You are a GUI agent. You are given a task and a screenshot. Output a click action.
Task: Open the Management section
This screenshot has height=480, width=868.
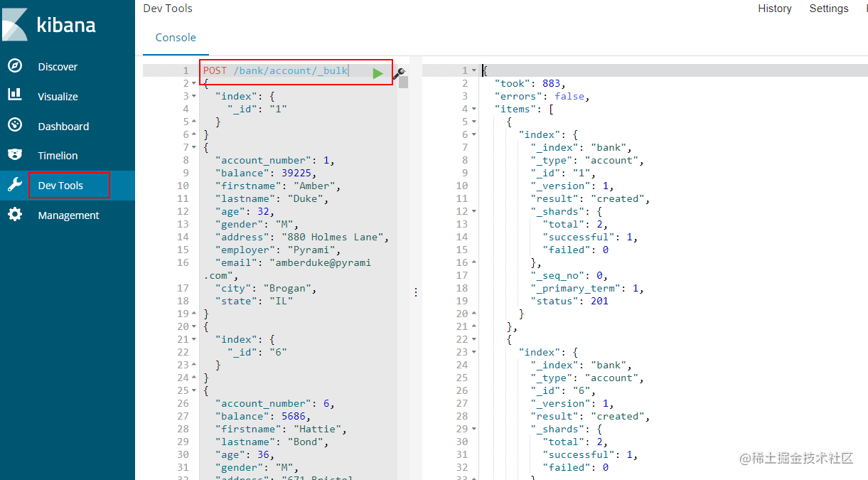pyautogui.click(x=69, y=215)
